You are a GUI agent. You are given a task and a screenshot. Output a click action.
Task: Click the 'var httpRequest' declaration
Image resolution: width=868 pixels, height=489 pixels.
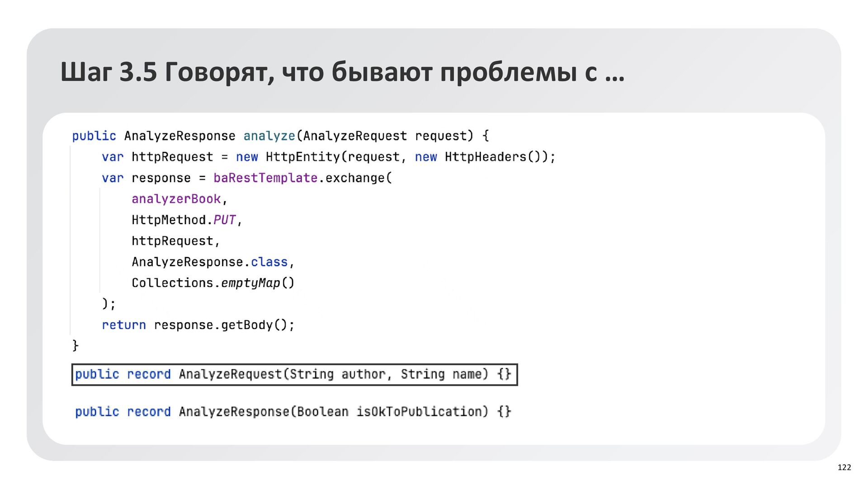pyautogui.click(x=157, y=157)
